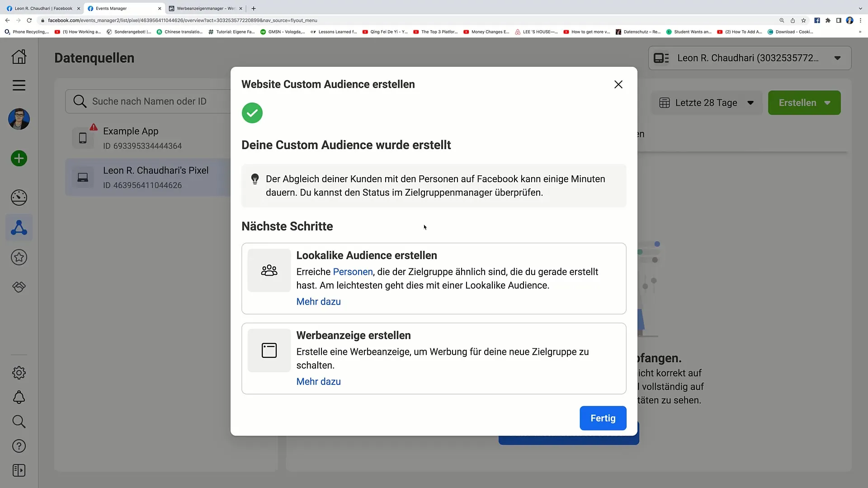Open the navigation hamburger menu icon

19,85
